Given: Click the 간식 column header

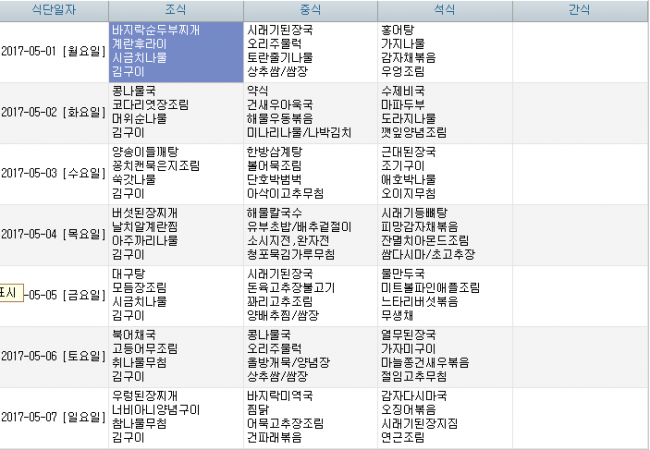Looking at the screenshot, I should click(580, 11).
